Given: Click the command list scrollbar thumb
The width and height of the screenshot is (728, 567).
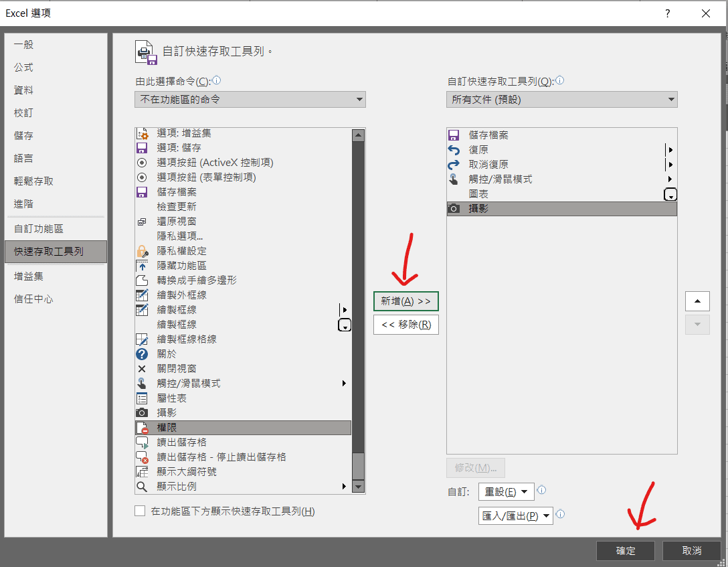Looking at the screenshot, I should [359, 466].
